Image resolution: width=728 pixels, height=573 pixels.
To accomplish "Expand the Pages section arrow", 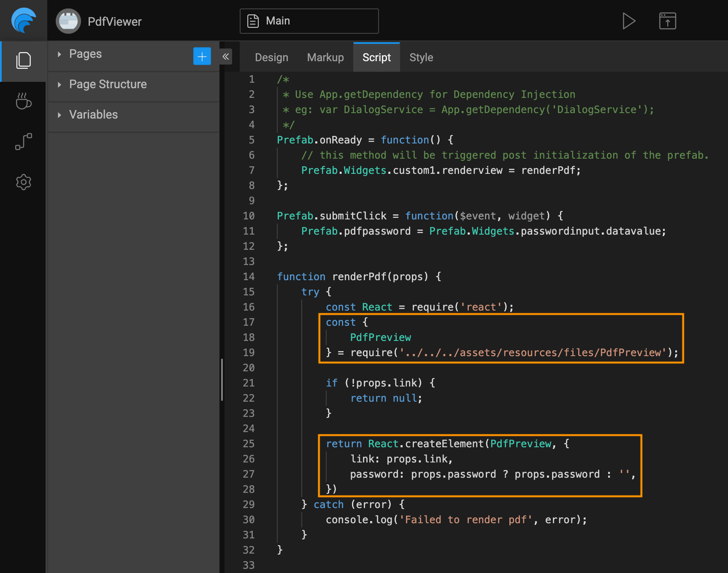I will 60,54.
